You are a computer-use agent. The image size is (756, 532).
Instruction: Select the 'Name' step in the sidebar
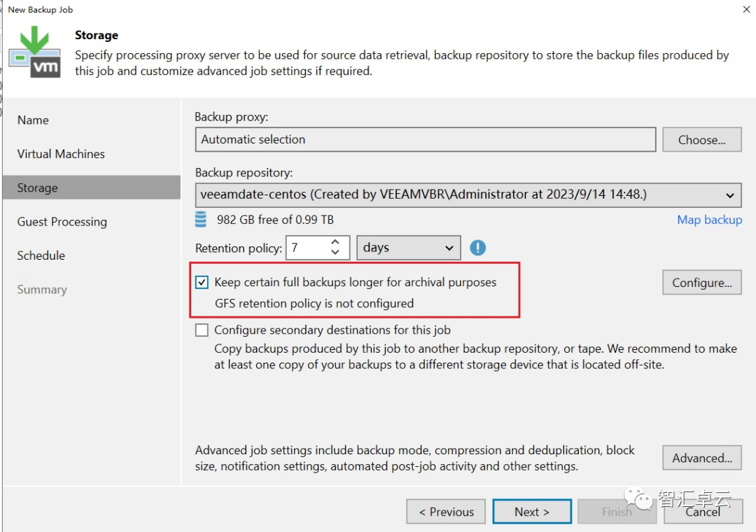point(33,120)
